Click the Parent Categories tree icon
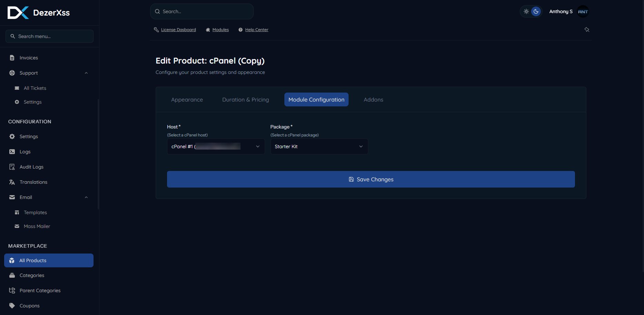 (12, 290)
